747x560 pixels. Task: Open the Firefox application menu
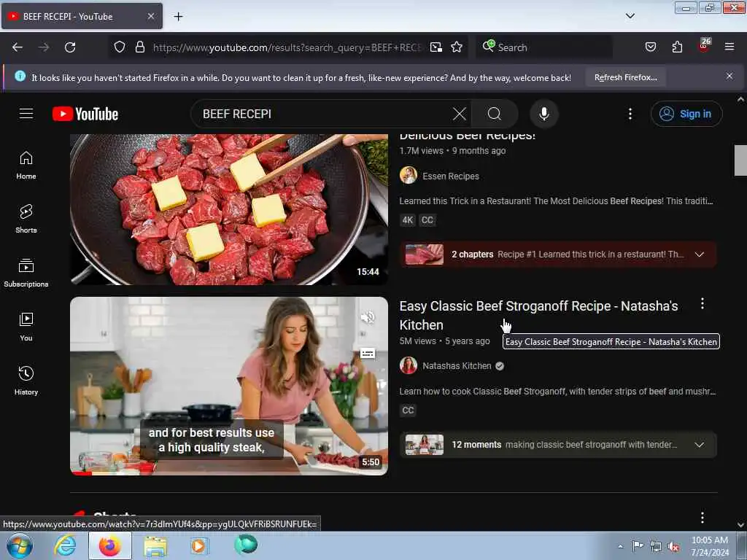729,47
